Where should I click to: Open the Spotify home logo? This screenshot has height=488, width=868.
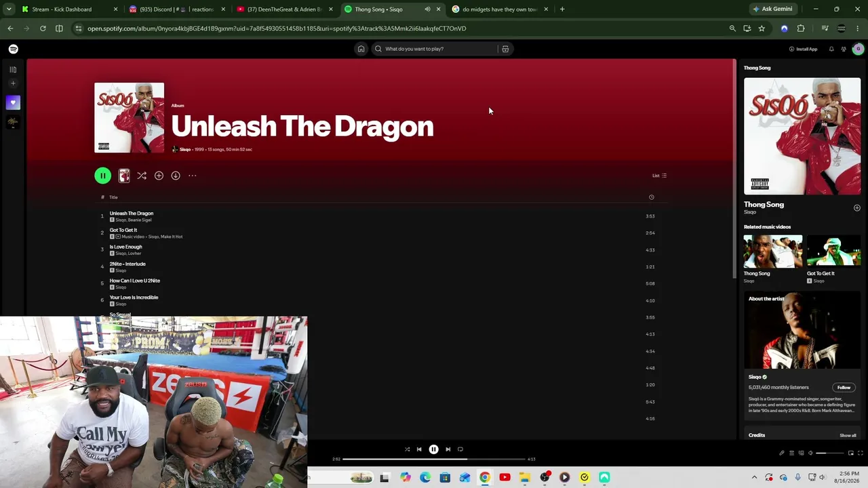(14, 49)
